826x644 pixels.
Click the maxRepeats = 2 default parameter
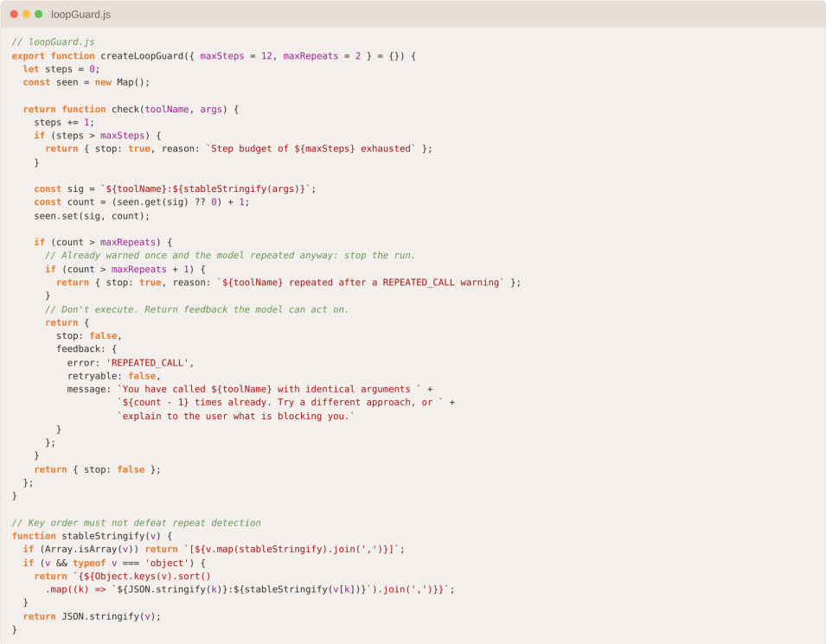click(x=322, y=56)
